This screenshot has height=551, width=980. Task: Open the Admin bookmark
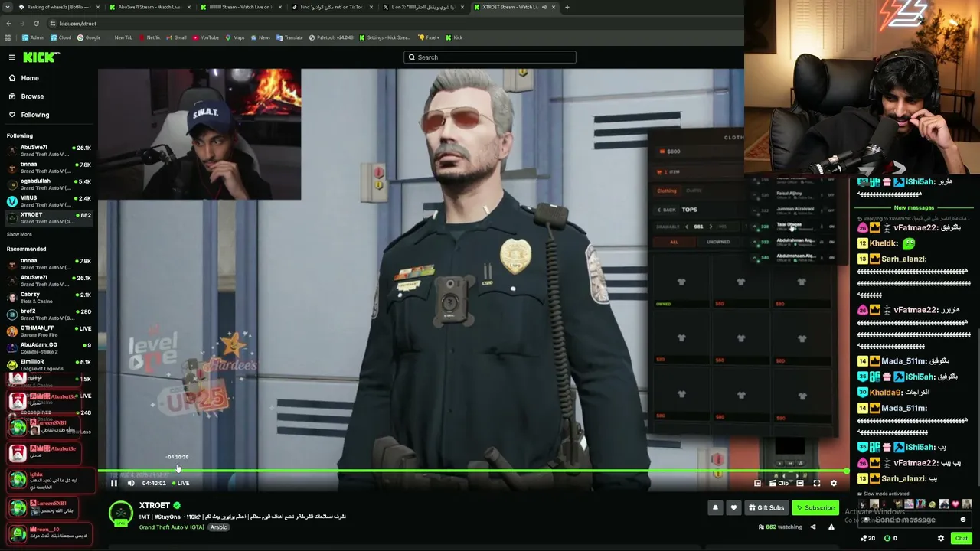tap(33, 37)
